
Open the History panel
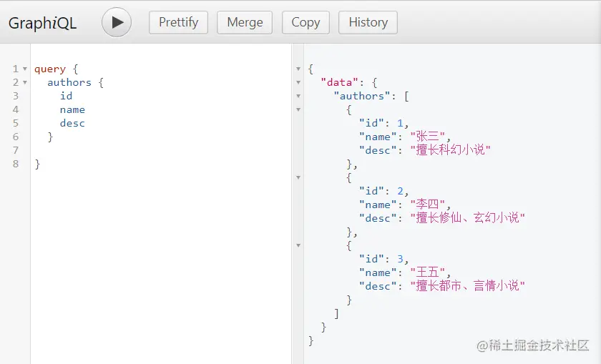(x=368, y=22)
